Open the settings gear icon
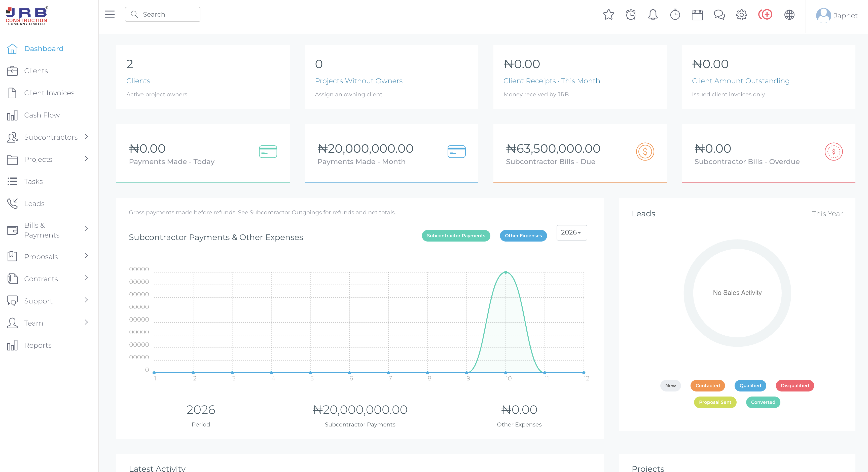 tap(741, 15)
